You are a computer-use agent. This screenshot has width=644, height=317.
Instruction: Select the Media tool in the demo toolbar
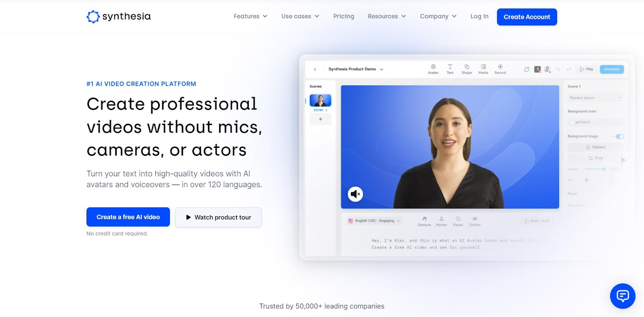(483, 69)
